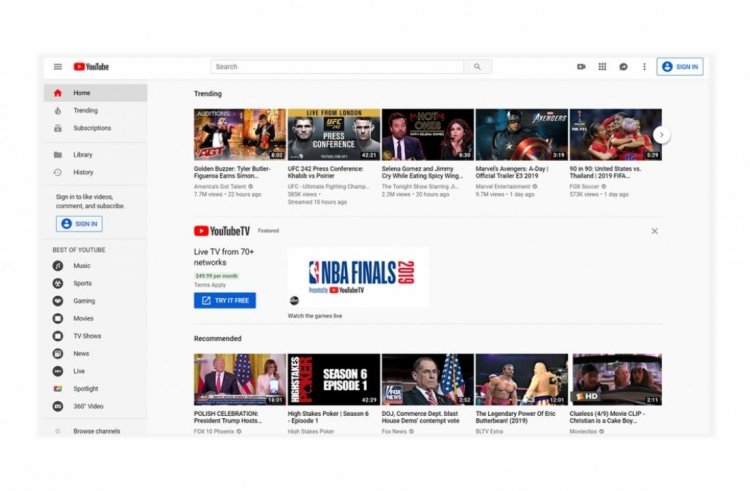This screenshot has width=750, height=491.
Task: Open the FOX 10 Phoenix channel link
Action: [214, 431]
